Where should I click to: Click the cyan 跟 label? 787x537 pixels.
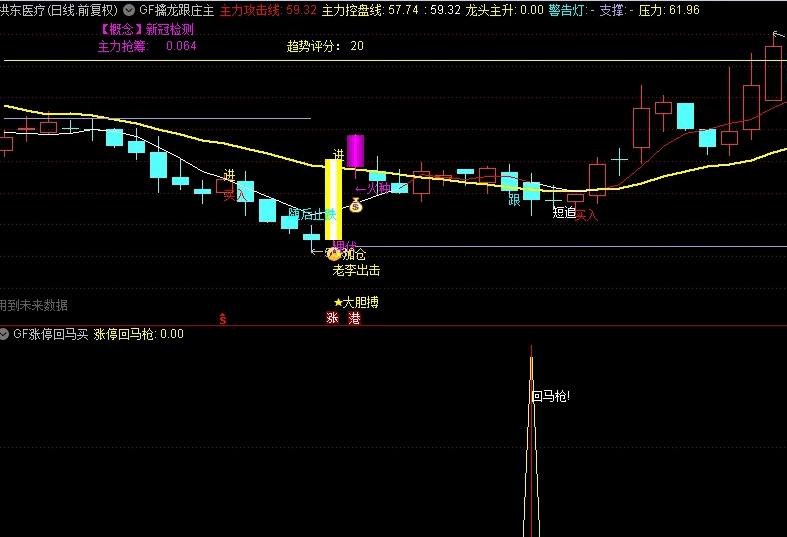click(x=514, y=200)
